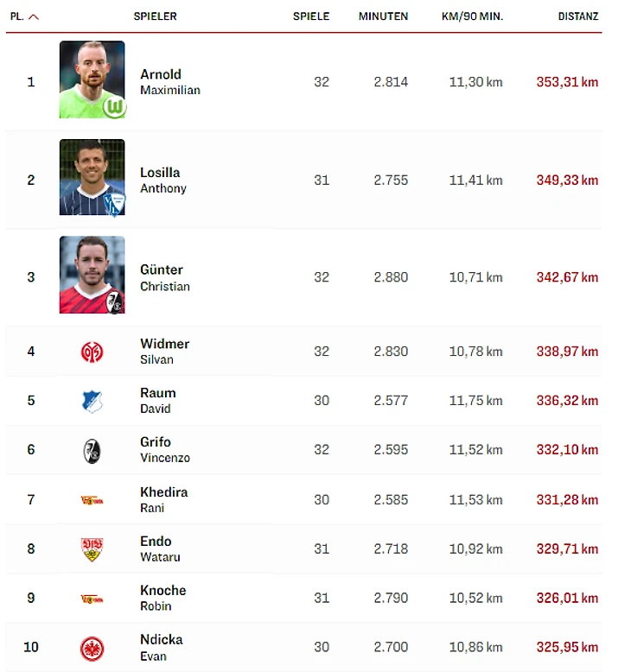
Task: Click the SPIELER column header
Action: coord(156,16)
